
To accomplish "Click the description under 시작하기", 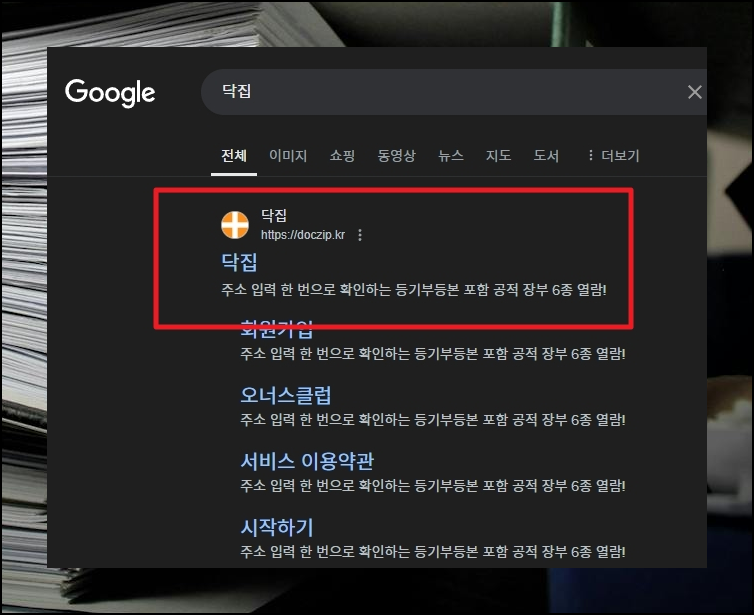I will [433, 552].
